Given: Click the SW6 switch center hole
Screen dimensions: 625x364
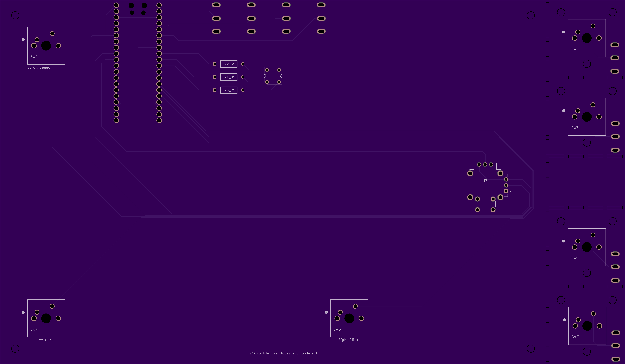Looking at the screenshot, I should (x=349, y=318).
